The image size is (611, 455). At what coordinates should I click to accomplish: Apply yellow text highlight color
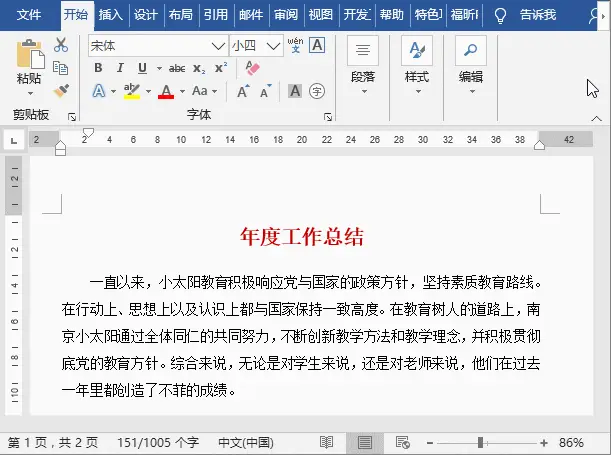(x=132, y=91)
